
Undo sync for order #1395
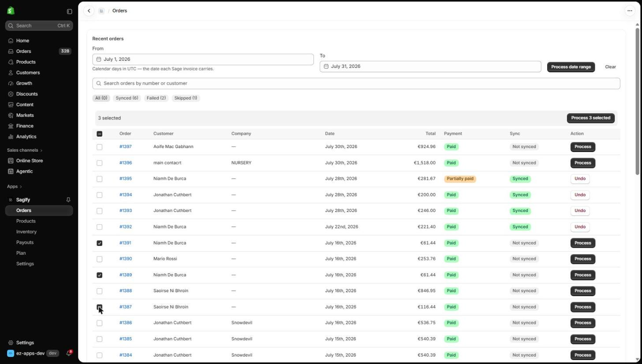pyautogui.click(x=580, y=179)
